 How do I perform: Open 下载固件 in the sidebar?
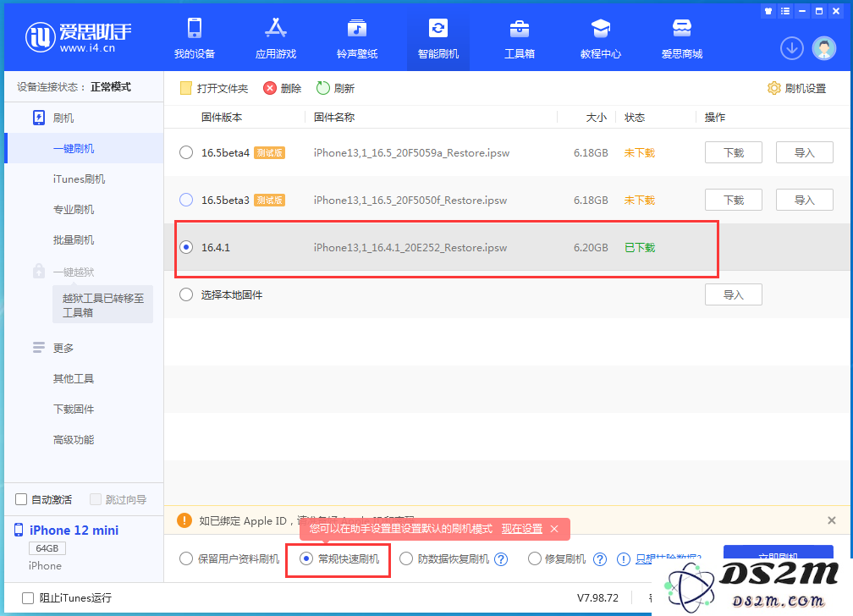(74, 410)
